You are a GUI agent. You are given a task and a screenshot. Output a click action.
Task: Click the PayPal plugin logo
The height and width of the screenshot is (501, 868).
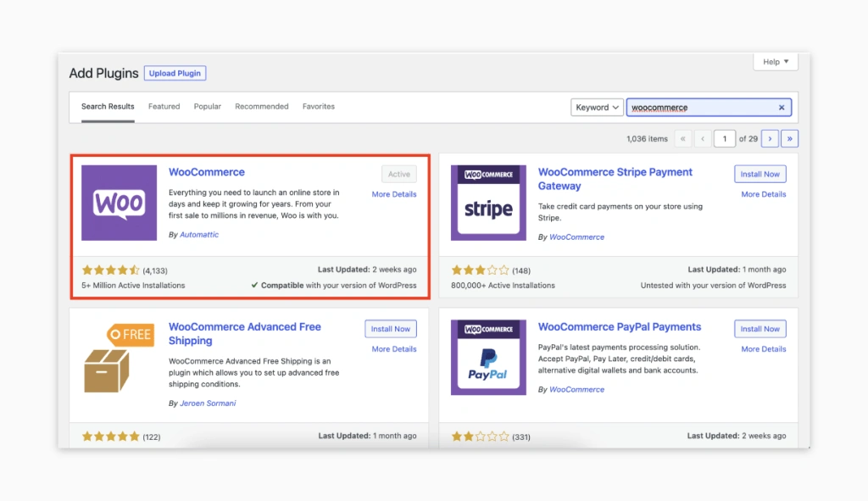(488, 357)
